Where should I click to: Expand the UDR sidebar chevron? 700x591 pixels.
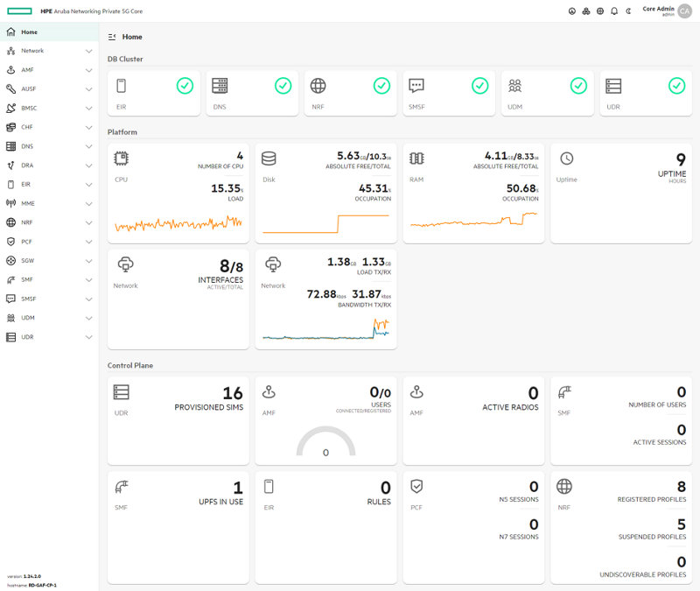88,337
